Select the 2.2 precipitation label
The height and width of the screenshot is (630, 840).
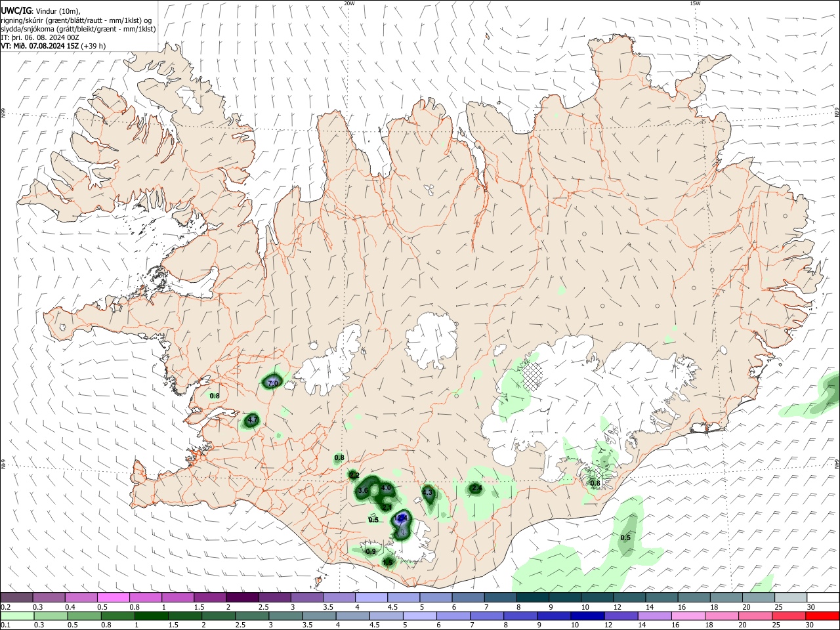(354, 475)
